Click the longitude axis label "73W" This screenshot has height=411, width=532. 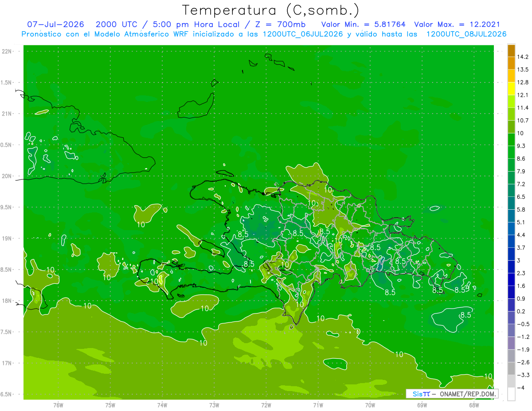click(214, 405)
